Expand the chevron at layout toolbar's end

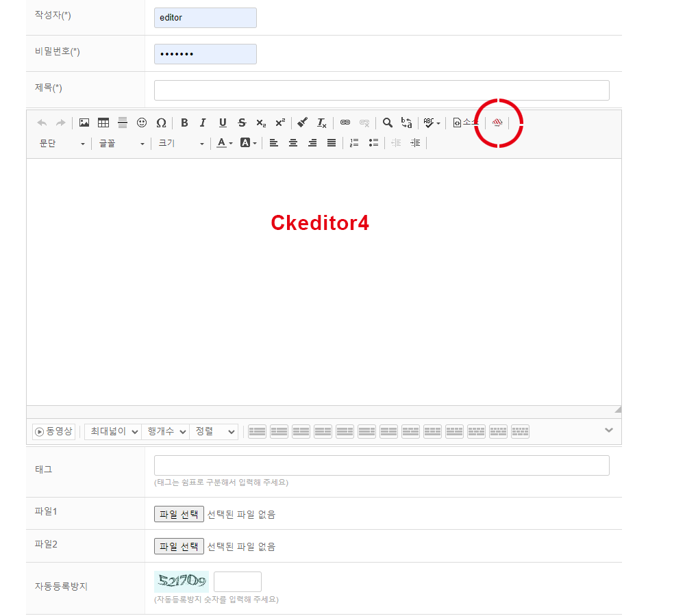pyautogui.click(x=609, y=431)
